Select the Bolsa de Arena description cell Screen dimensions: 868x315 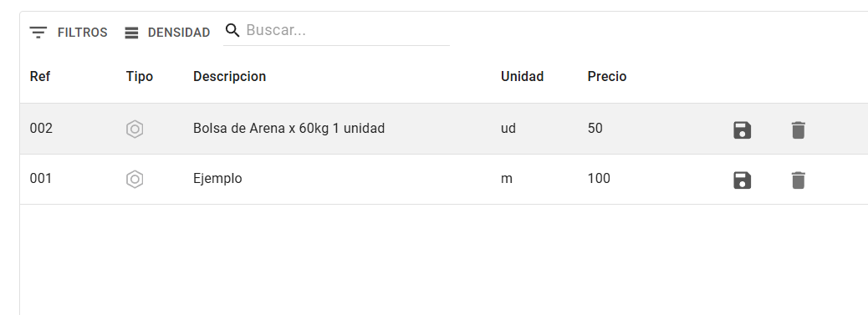pyautogui.click(x=289, y=129)
